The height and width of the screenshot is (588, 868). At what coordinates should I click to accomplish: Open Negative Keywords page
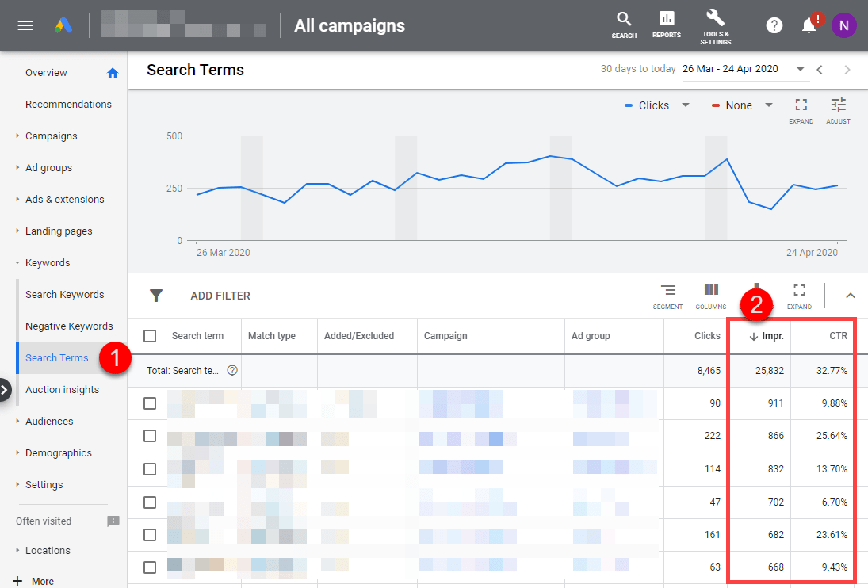(x=69, y=326)
